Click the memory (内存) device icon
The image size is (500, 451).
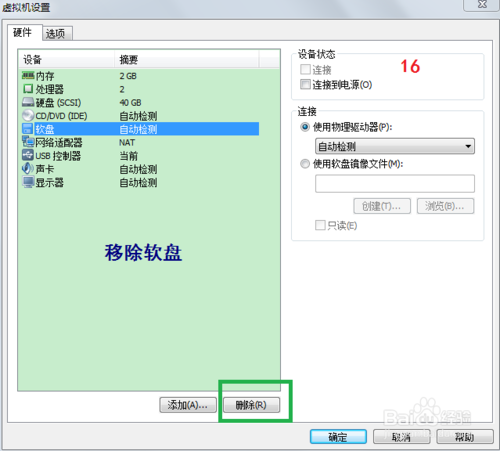pos(28,76)
